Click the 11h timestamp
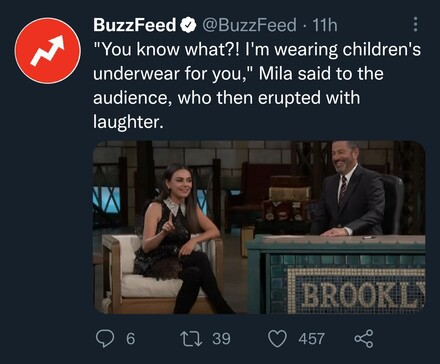This screenshot has height=364, width=440. 325,25
